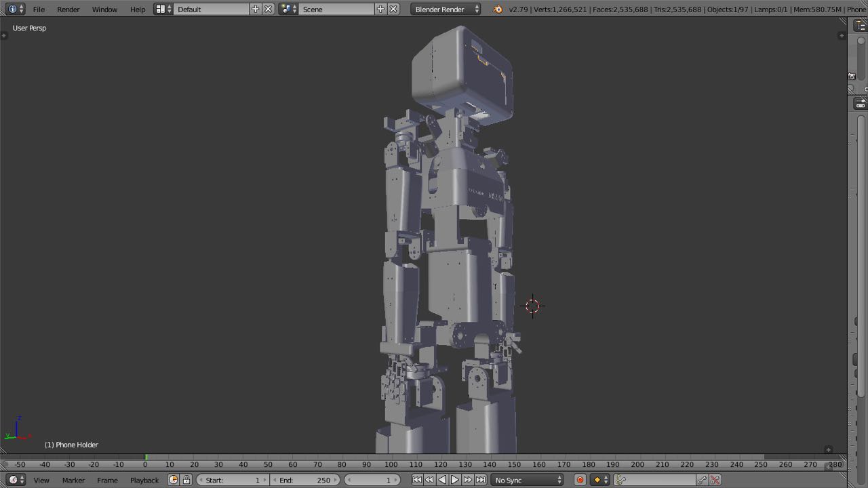Delete the current Scene with X button
Image resolution: width=868 pixels, height=488 pixels.
(393, 9)
